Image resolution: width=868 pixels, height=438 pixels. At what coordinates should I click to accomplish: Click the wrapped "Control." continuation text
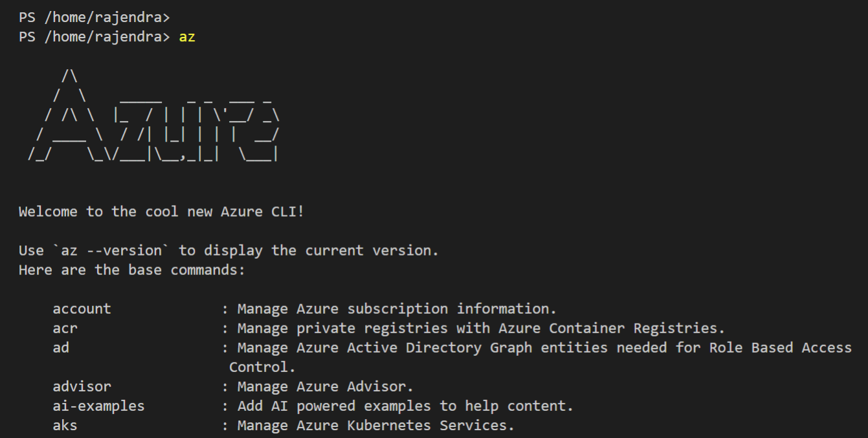tap(262, 367)
